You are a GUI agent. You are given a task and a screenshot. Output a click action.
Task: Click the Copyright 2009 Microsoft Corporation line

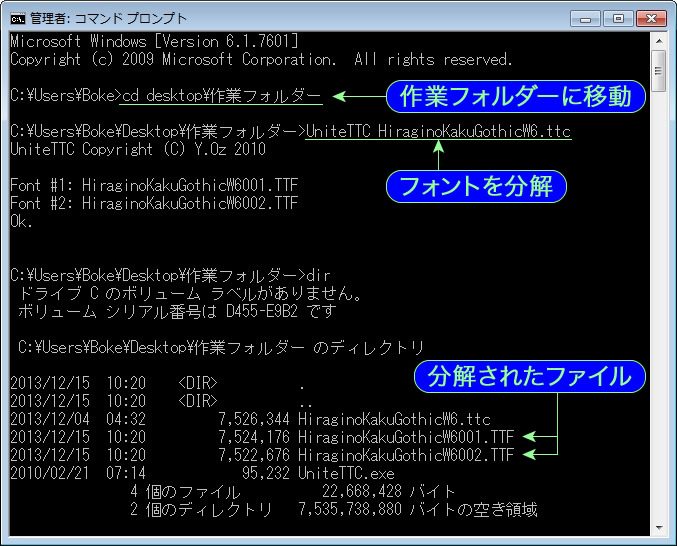261,59
